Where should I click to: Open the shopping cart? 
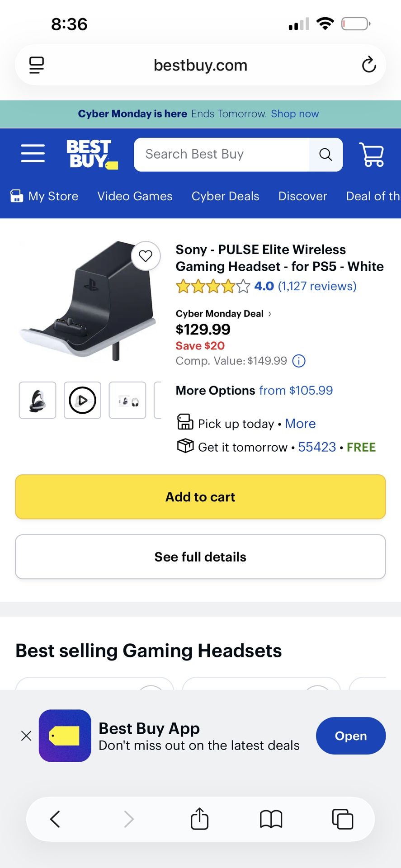(x=372, y=155)
